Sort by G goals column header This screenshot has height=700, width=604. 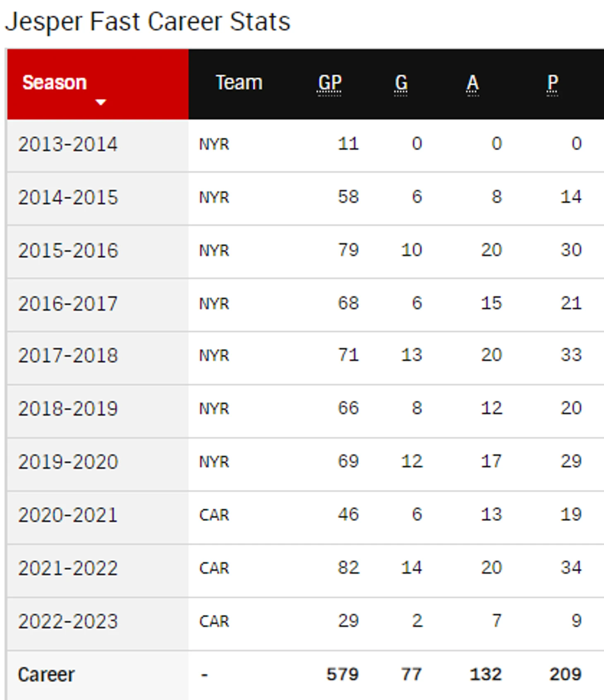coord(400,83)
